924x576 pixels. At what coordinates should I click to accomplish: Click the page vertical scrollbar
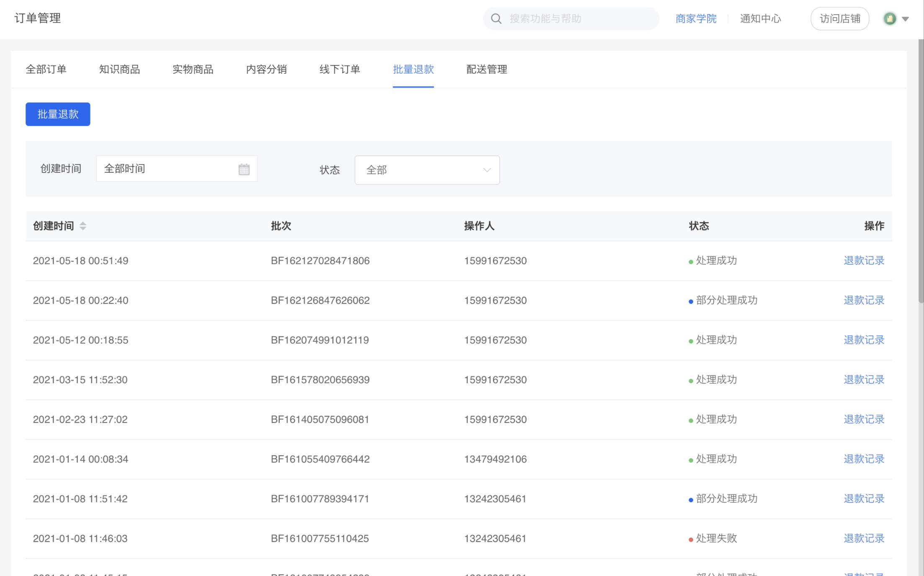pos(921,171)
